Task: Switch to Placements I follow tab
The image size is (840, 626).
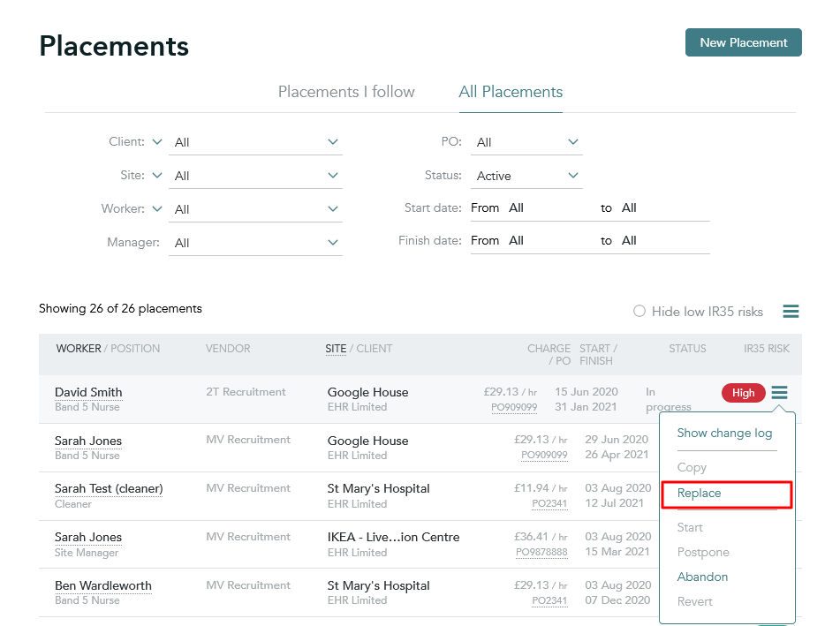Action: point(346,92)
